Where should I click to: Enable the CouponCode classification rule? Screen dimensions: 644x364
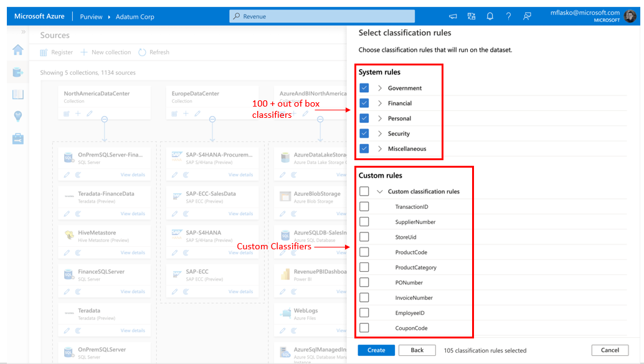364,328
